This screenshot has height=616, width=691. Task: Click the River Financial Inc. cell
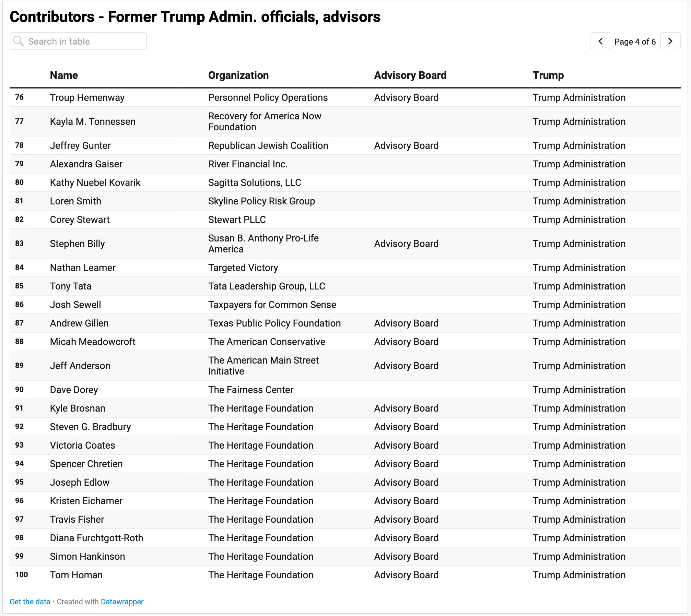coord(248,164)
